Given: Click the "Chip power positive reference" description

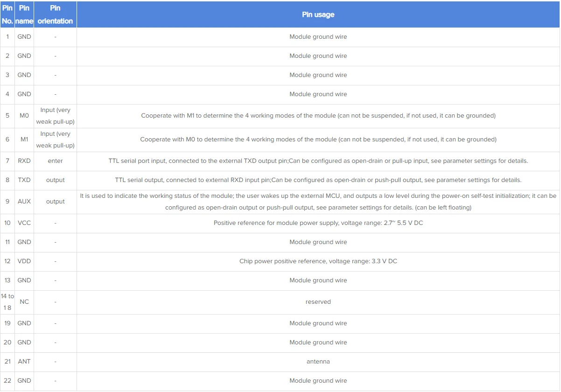Looking at the screenshot, I should [318, 261].
